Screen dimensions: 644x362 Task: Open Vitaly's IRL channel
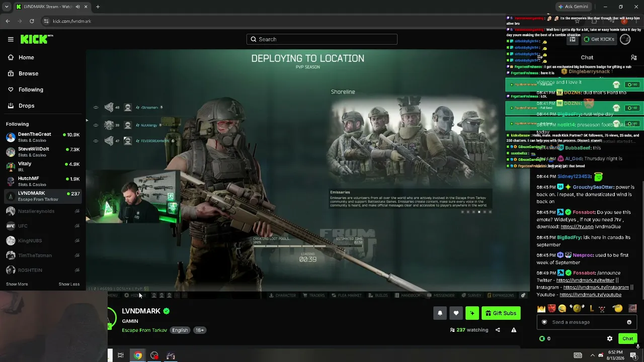43,166
